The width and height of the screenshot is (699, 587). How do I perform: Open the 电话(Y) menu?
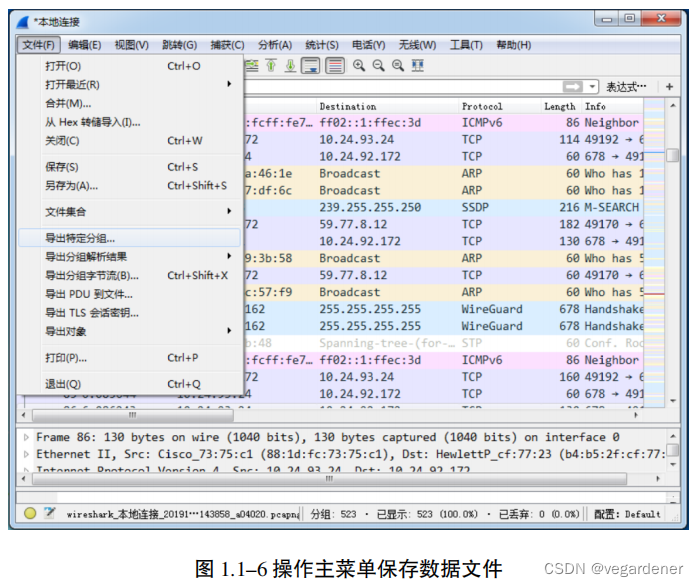369,45
